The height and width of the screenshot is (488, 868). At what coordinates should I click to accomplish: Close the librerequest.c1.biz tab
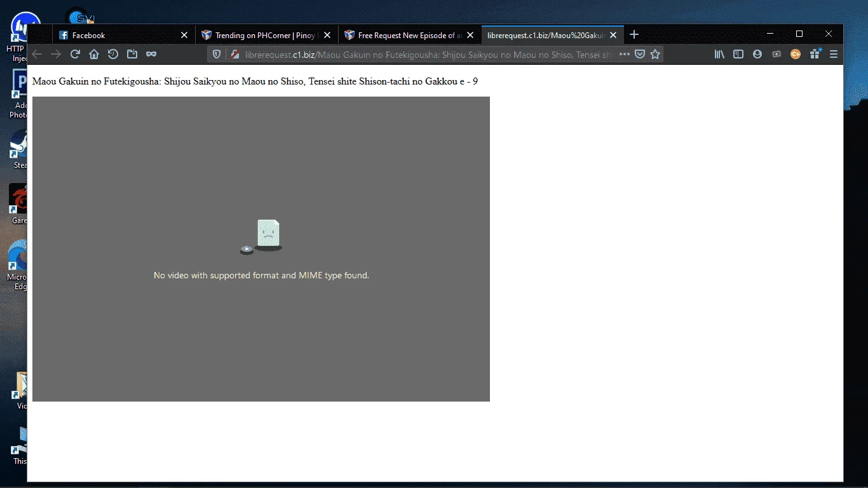click(613, 36)
